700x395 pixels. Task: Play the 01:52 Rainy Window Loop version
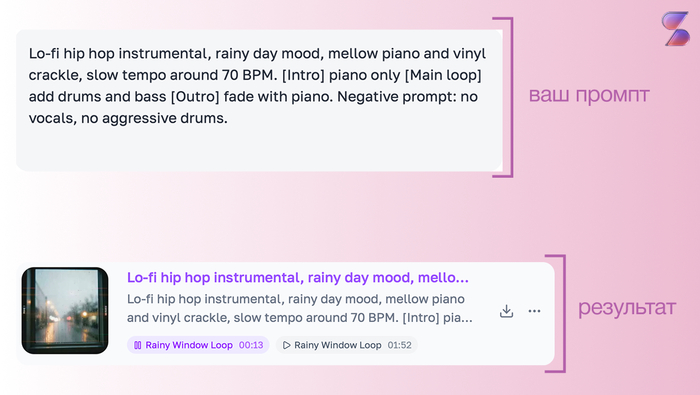[x=287, y=345]
